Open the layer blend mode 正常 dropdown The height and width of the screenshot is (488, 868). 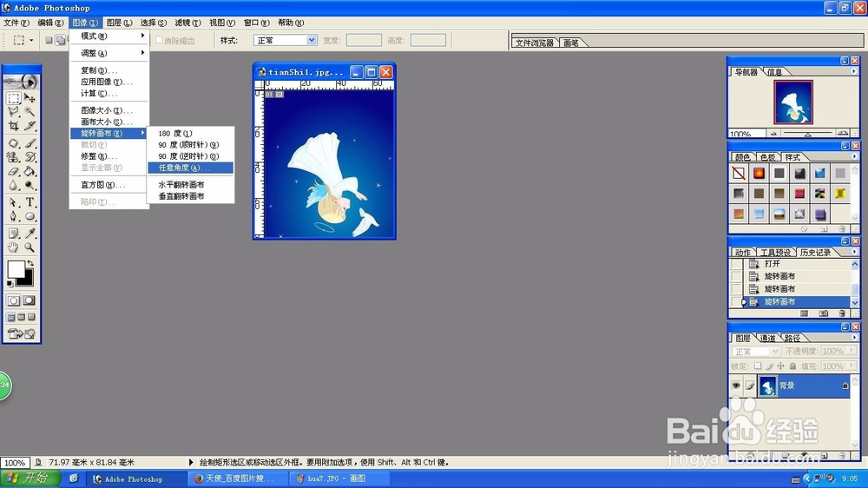coord(756,351)
